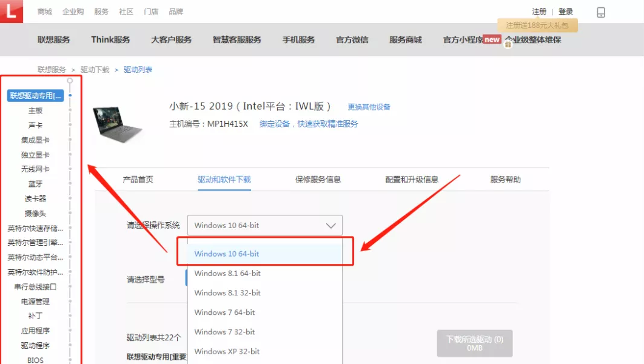Click the 登录 link at the top right
Viewport: 644px width, 364px height.
[x=564, y=12]
